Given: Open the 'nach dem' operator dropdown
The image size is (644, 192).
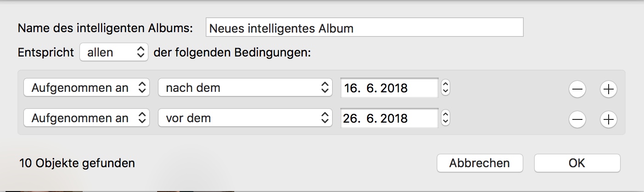Looking at the screenshot, I should tap(245, 88).
